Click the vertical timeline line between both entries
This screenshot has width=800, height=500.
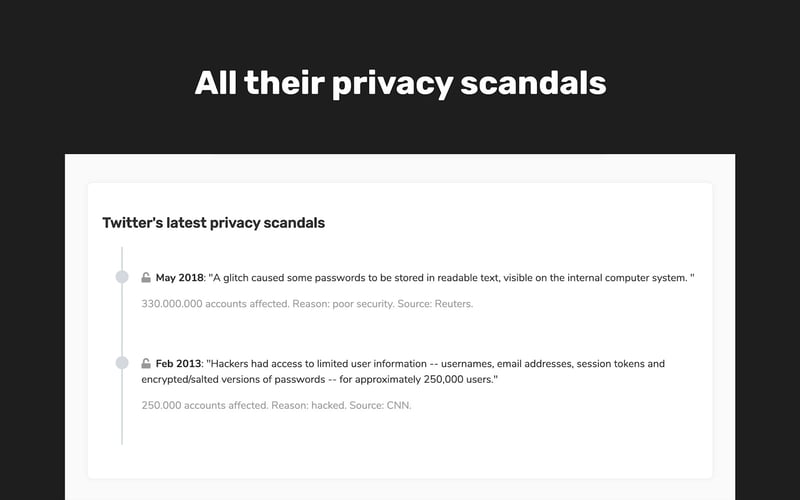tap(122, 320)
